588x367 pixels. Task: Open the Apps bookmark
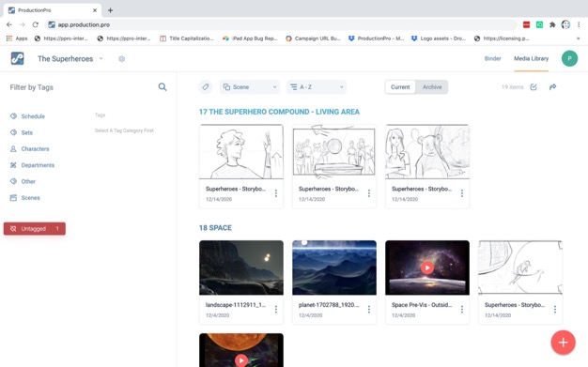[17, 38]
